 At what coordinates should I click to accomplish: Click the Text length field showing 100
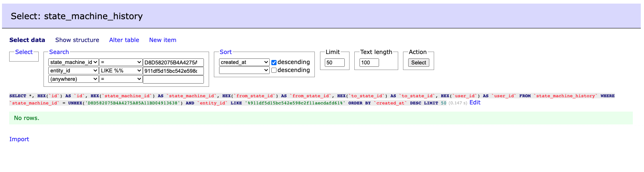[x=369, y=62]
